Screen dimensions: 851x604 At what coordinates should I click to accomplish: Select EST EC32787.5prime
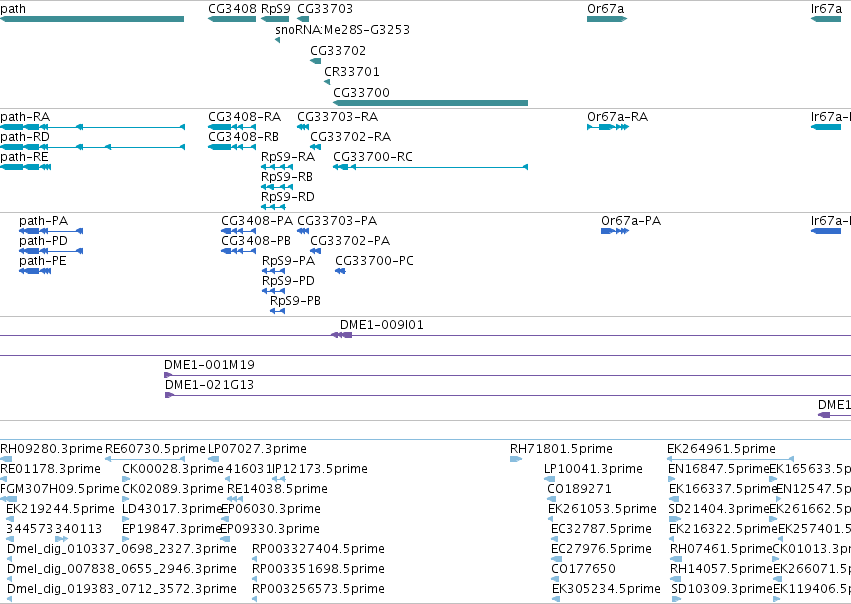coord(601,529)
